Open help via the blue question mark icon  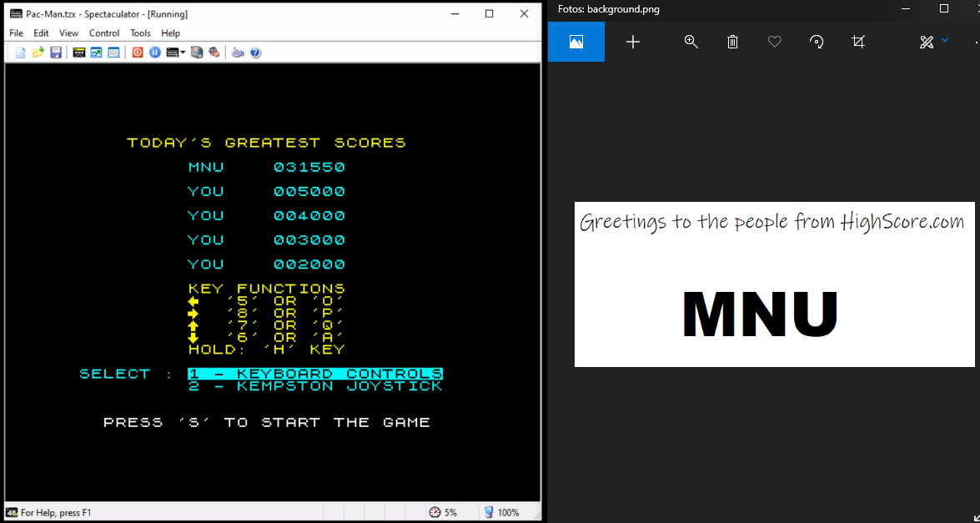pyautogui.click(x=255, y=53)
